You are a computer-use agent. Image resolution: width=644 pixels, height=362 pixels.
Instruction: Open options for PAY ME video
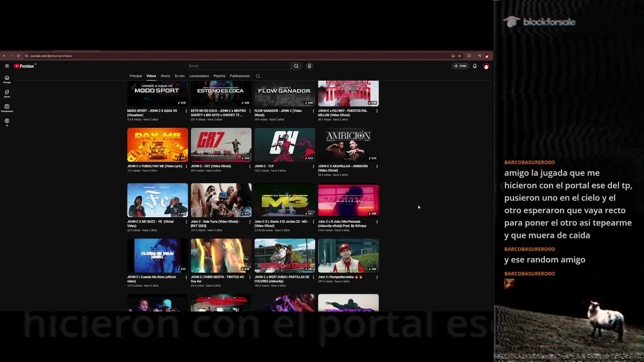186,166
